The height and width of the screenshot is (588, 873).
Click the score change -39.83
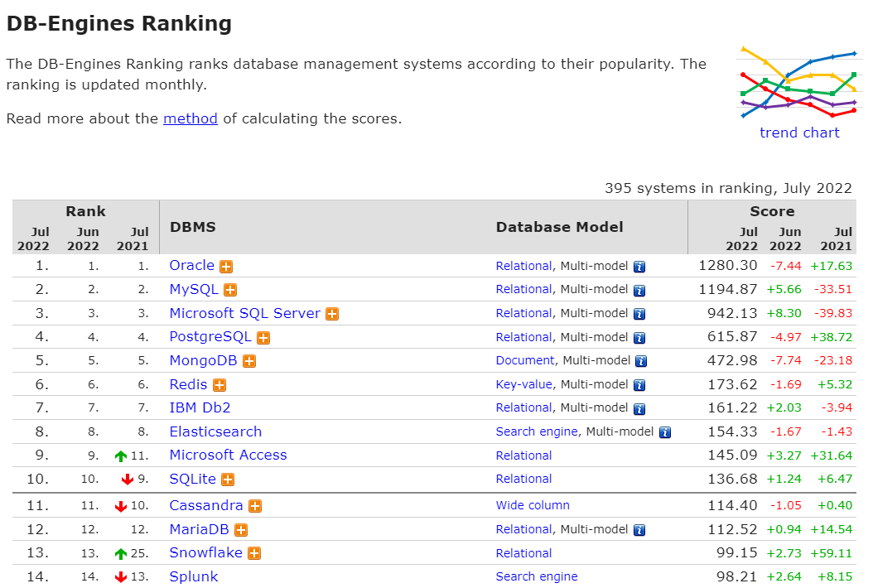(833, 314)
